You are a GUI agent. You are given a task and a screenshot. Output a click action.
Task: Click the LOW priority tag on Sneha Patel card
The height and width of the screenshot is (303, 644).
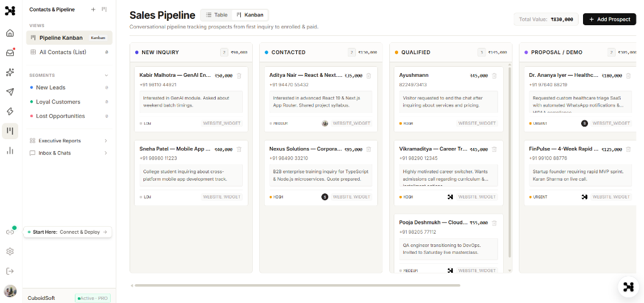click(x=145, y=197)
